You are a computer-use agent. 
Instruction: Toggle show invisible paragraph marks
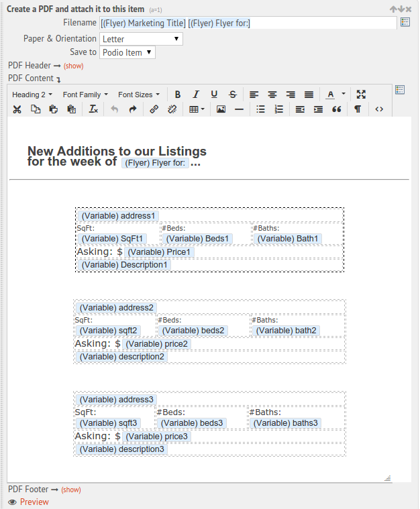tap(358, 109)
